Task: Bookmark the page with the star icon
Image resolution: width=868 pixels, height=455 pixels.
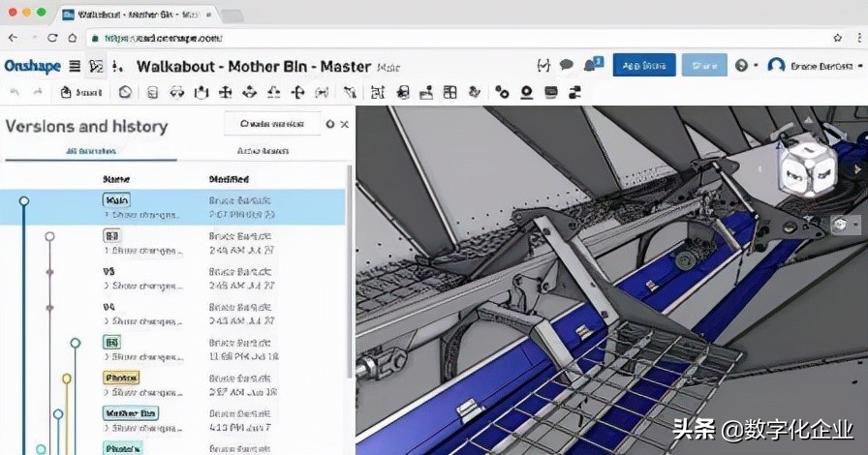Action: click(838, 38)
